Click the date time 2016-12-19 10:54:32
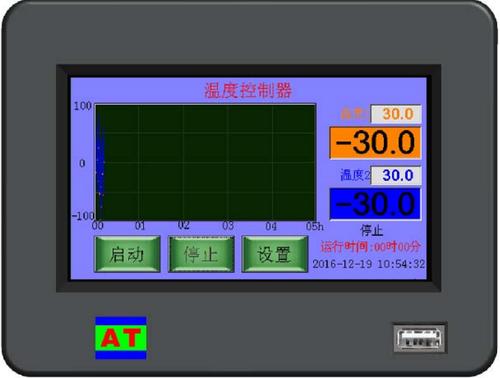This screenshot has height=378, width=500. 369,264
